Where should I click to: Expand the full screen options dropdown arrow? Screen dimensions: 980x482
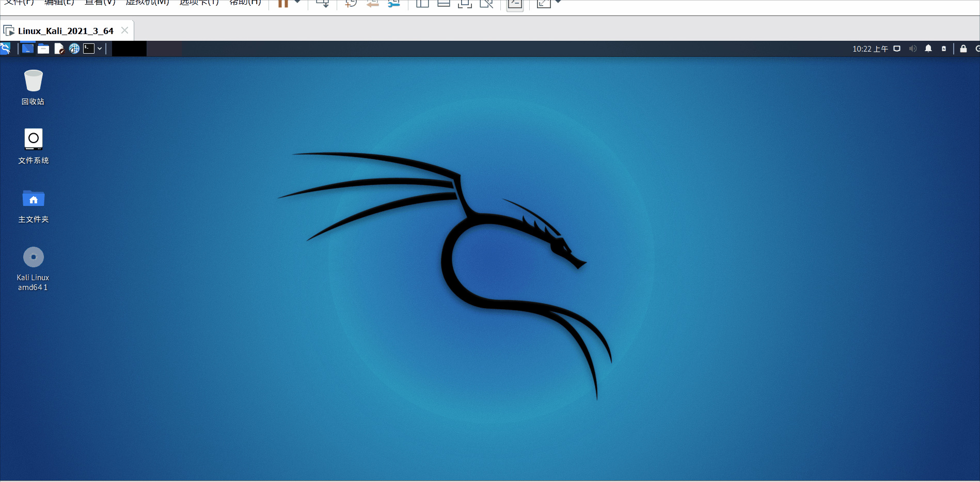tap(558, 2)
